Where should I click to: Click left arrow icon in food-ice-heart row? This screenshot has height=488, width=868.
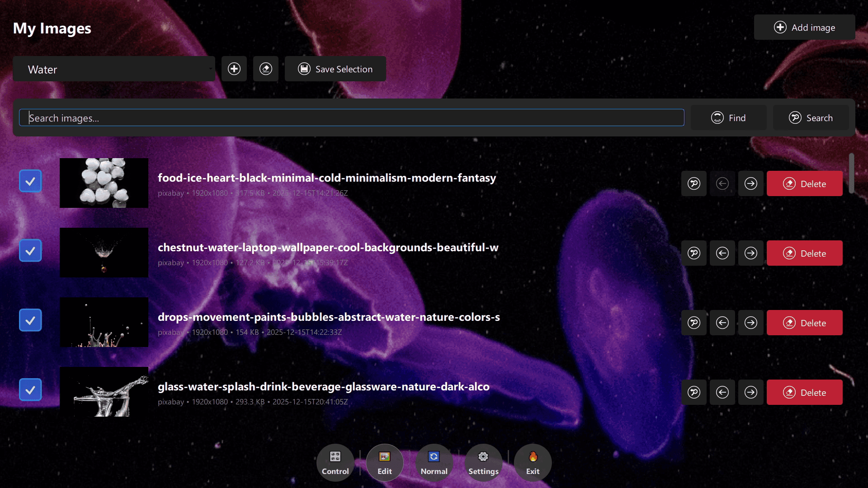click(x=722, y=183)
